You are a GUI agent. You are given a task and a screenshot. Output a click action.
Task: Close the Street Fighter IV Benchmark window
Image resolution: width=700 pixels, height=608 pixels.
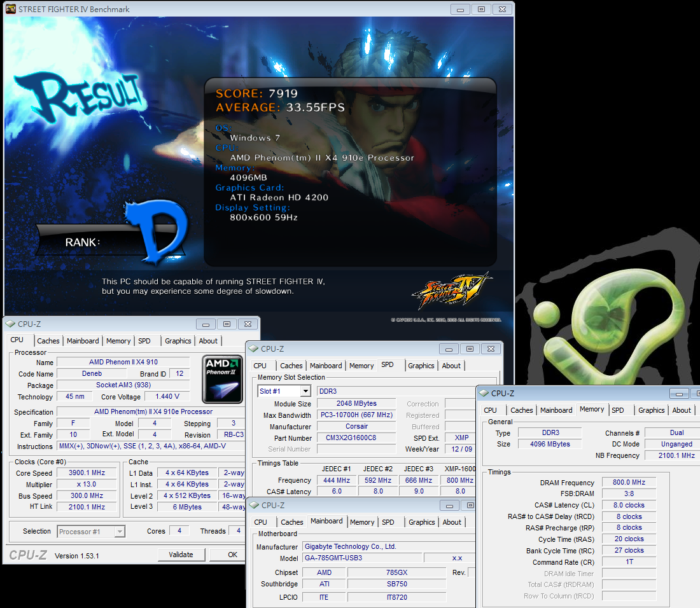point(502,10)
